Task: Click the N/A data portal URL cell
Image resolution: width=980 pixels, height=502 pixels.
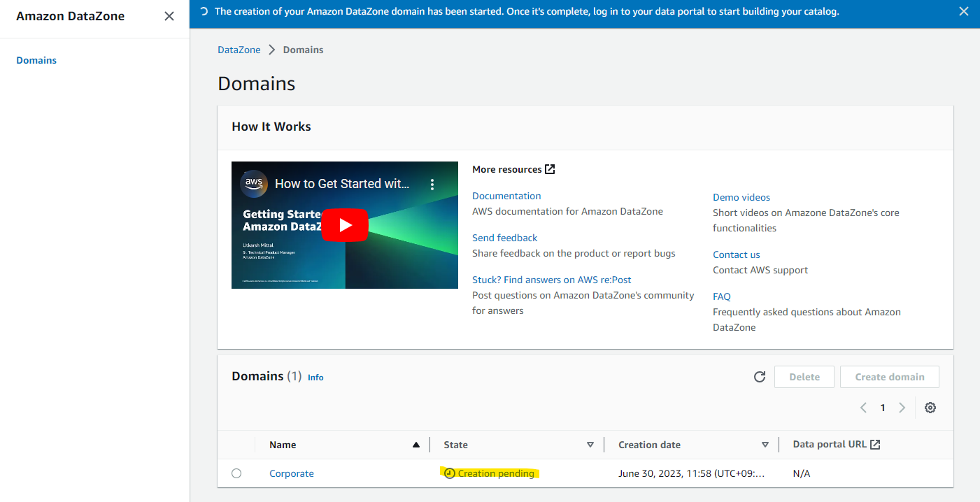Action: [x=802, y=473]
